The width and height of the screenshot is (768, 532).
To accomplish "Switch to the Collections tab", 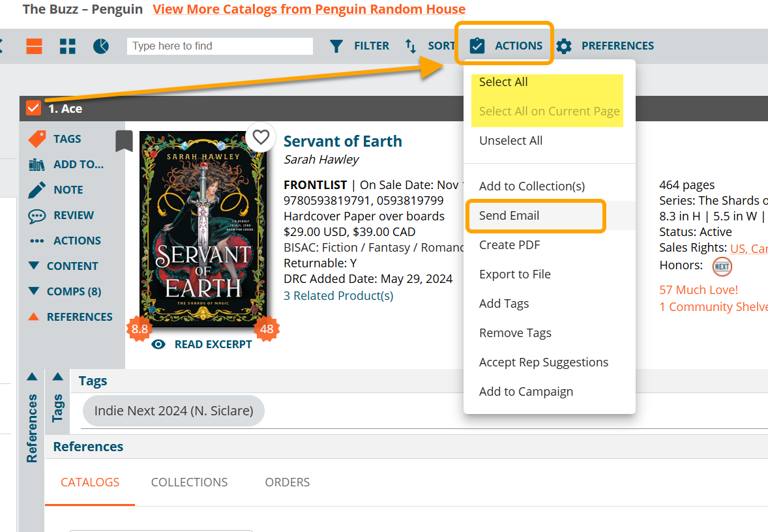I will point(189,482).
